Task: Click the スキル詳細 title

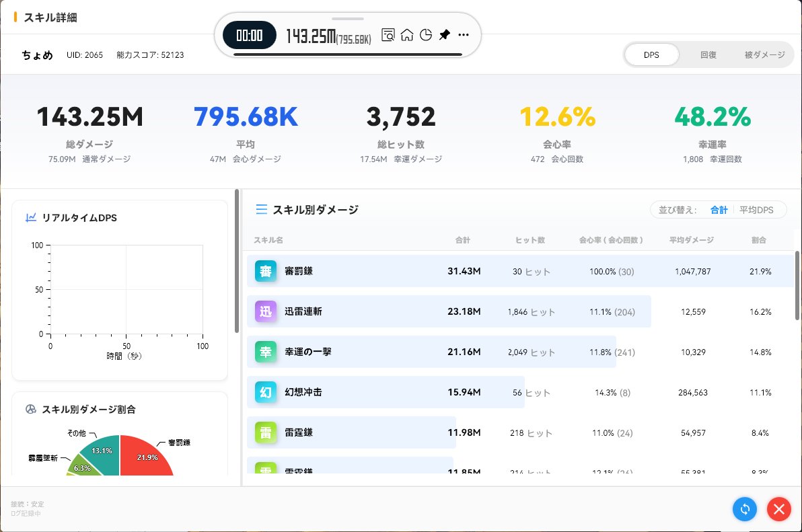Action: point(50,17)
